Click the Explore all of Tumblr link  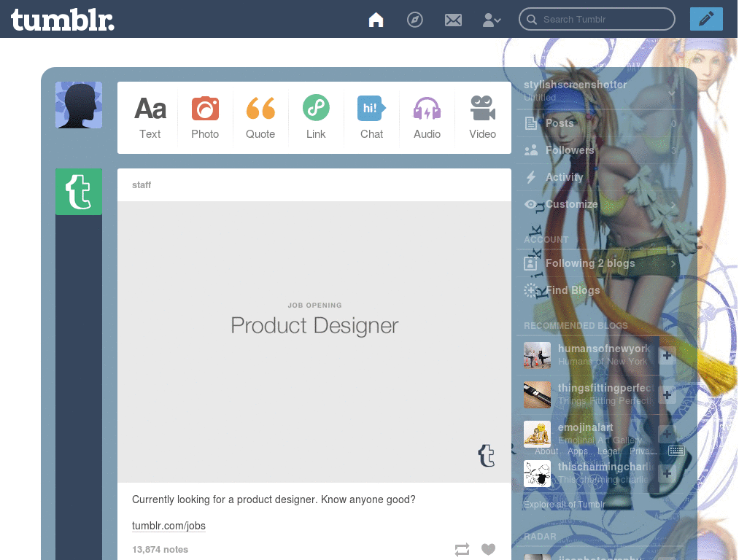(x=565, y=505)
